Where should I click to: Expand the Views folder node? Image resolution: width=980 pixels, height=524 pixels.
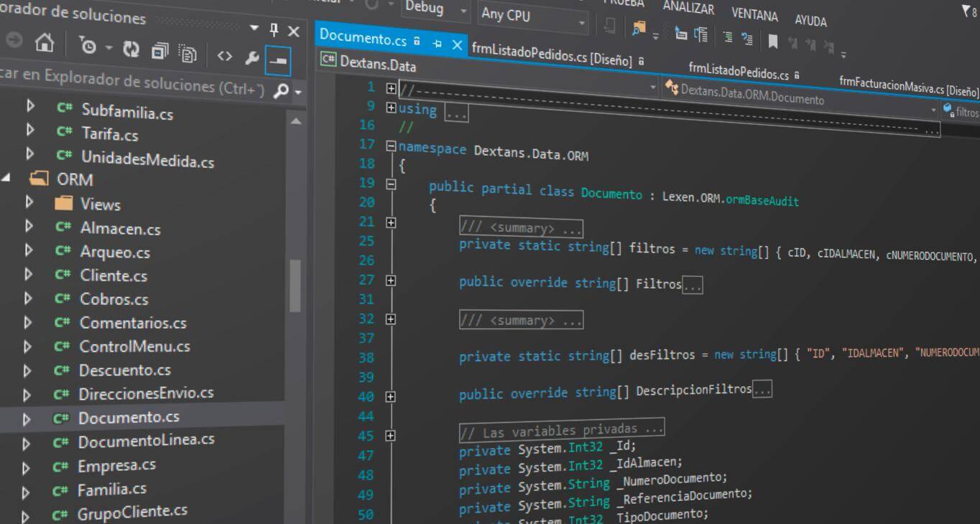pyautogui.click(x=29, y=202)
